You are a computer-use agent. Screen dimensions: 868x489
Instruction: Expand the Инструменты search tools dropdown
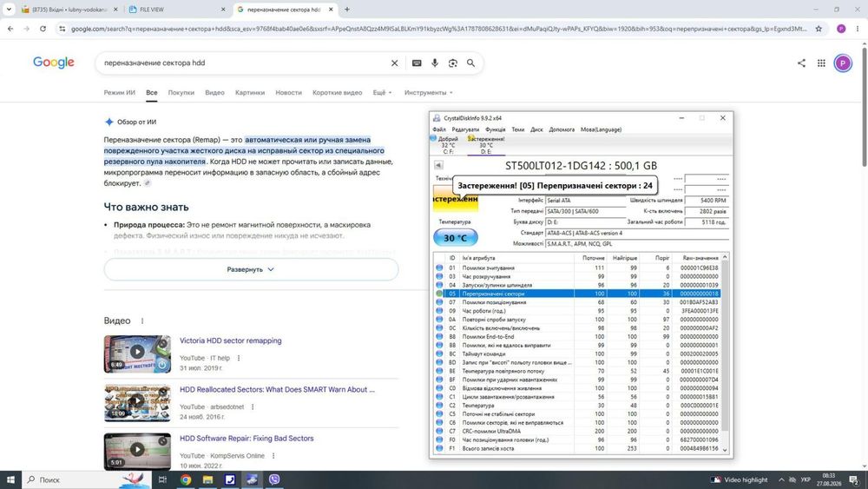(x=429, y=92)
